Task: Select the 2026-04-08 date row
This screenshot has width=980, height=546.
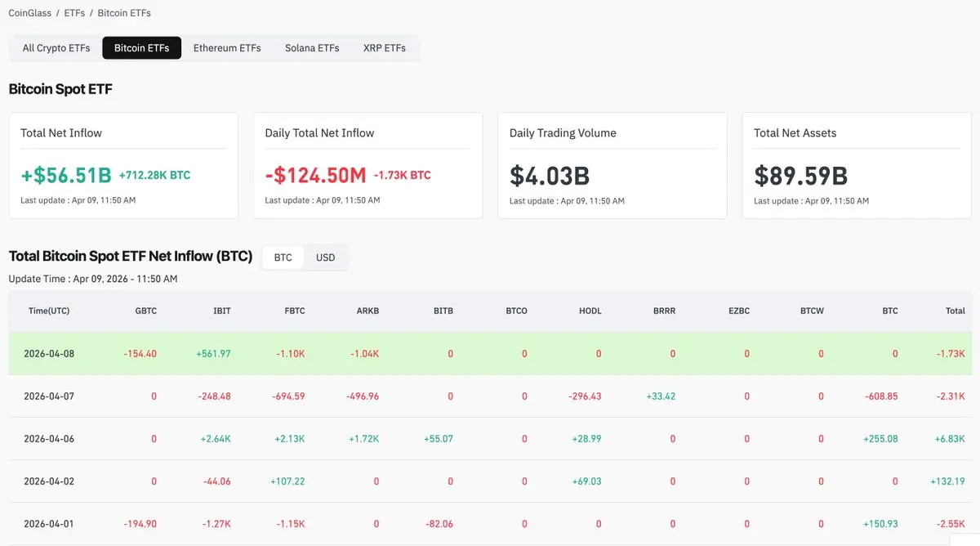Action: (490, 354)
